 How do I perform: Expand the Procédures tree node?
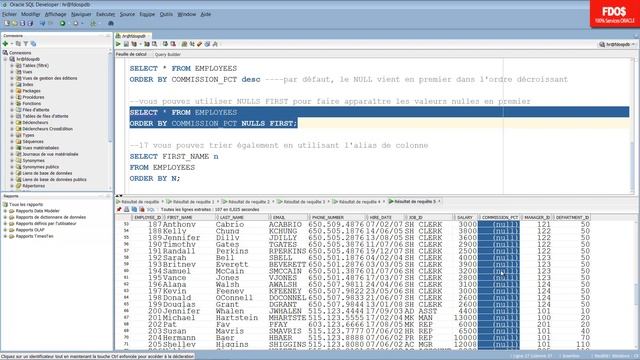[x=12, y=97]
